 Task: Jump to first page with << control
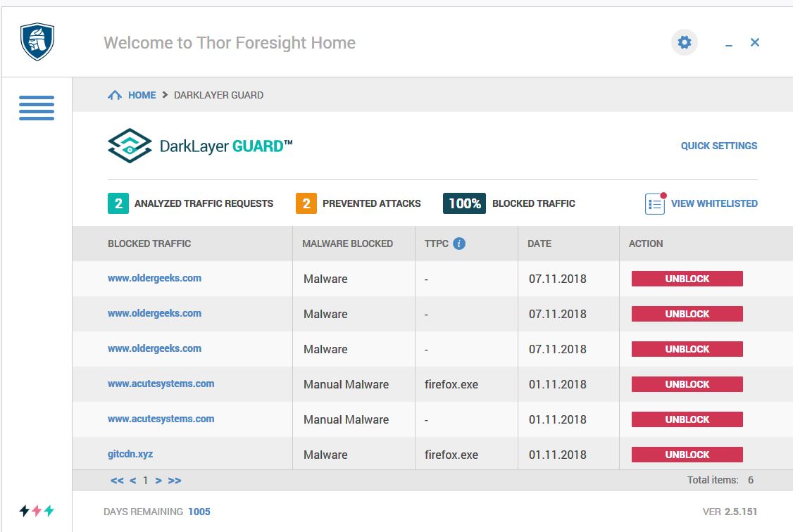[x=117, y=481]
